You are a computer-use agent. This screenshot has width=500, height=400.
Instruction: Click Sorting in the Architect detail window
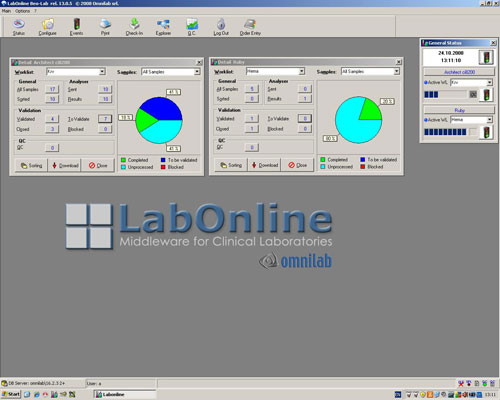coord(32,165)
